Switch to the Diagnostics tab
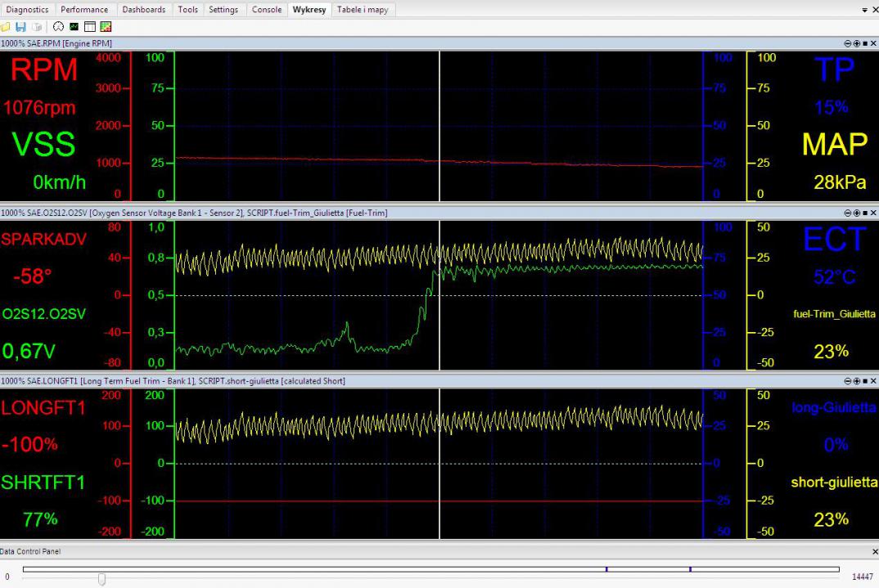 [x=27, y=10]
